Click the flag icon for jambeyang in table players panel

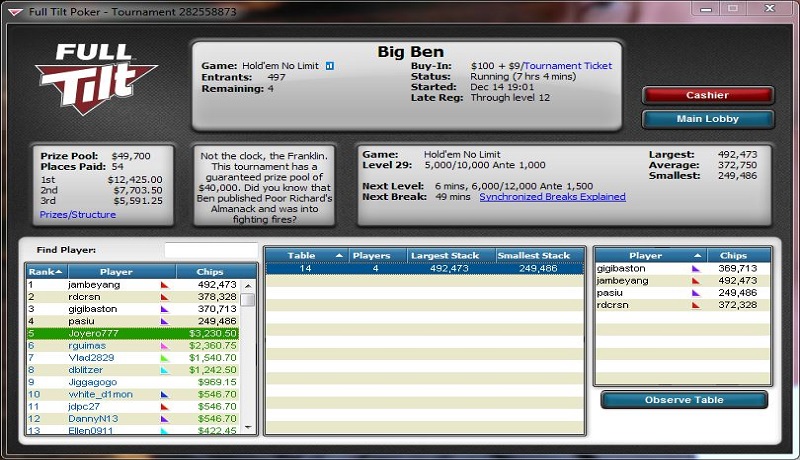(x=695, y=281)
